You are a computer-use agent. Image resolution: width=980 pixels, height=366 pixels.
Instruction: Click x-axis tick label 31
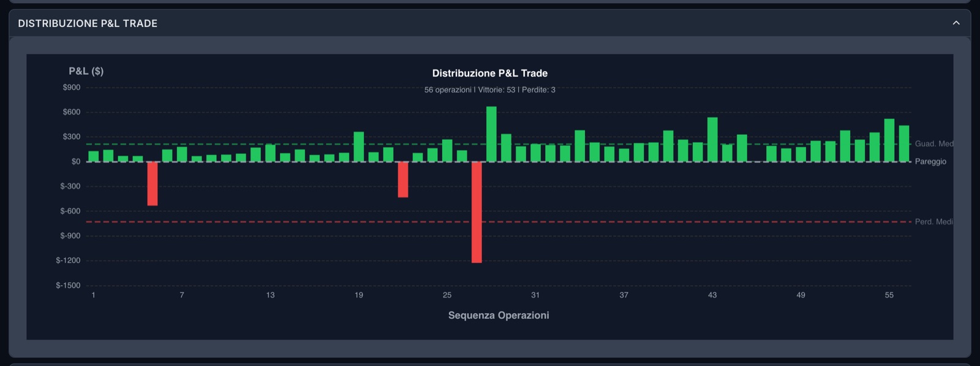tap(535, 295)
